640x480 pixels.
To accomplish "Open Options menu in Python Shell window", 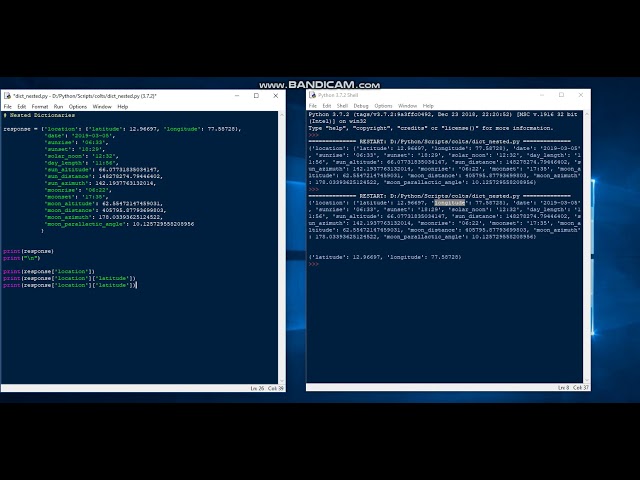I will click(383, 106).
